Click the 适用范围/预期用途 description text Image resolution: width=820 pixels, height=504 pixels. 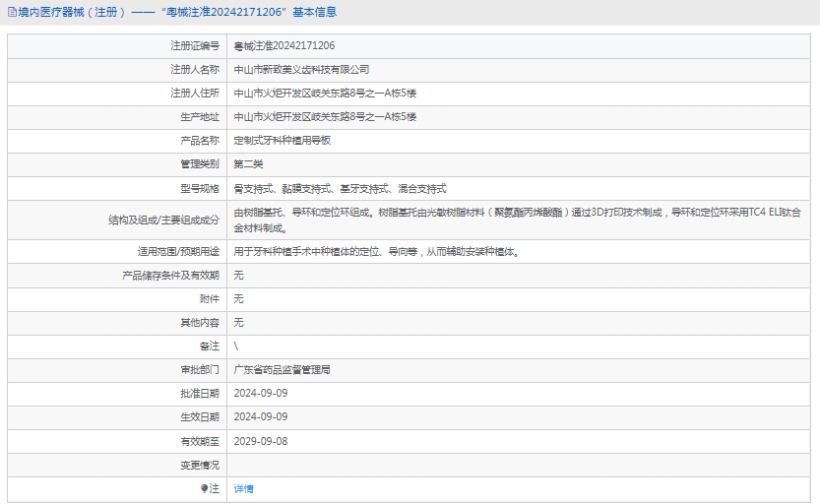375,251
